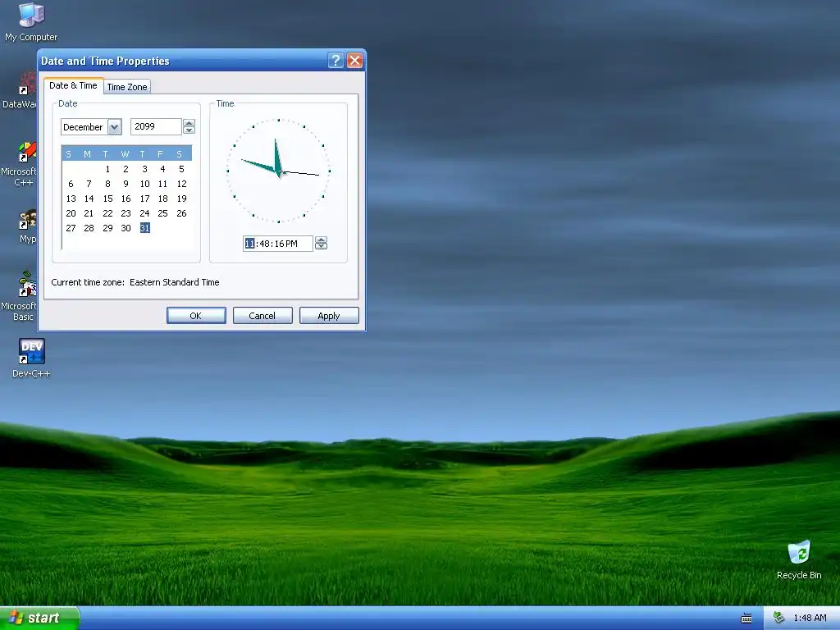
Task: Select day 16 in the calendar
Action: point(126,199)
